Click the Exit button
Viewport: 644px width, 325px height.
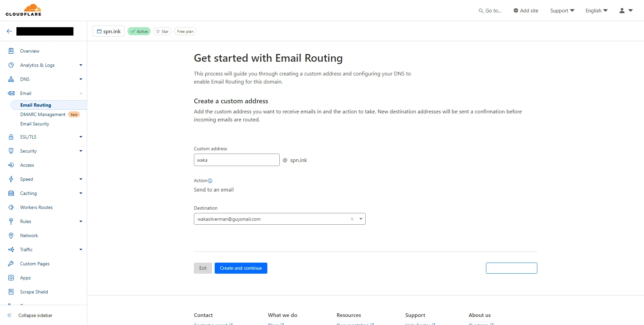coord(203,268)
